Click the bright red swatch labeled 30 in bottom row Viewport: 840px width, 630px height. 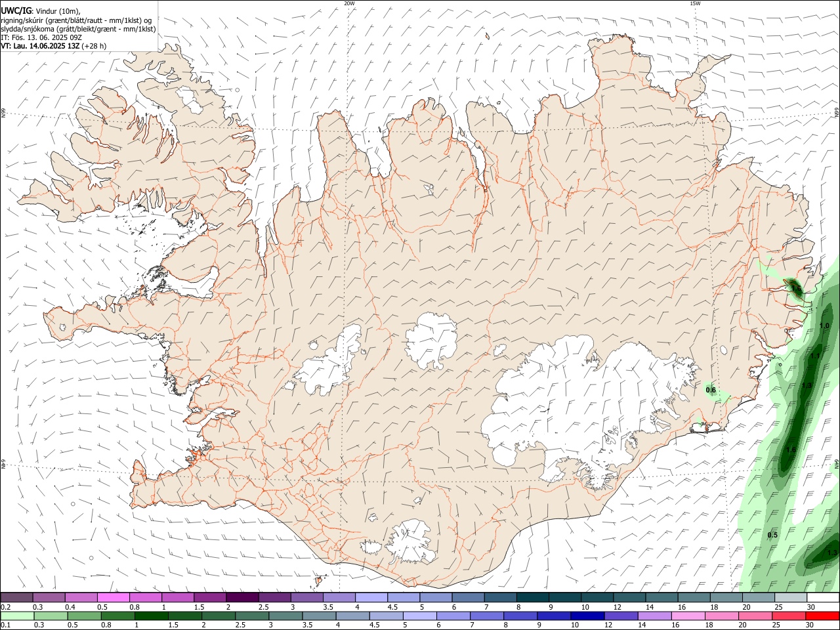(x=822, y=616)
